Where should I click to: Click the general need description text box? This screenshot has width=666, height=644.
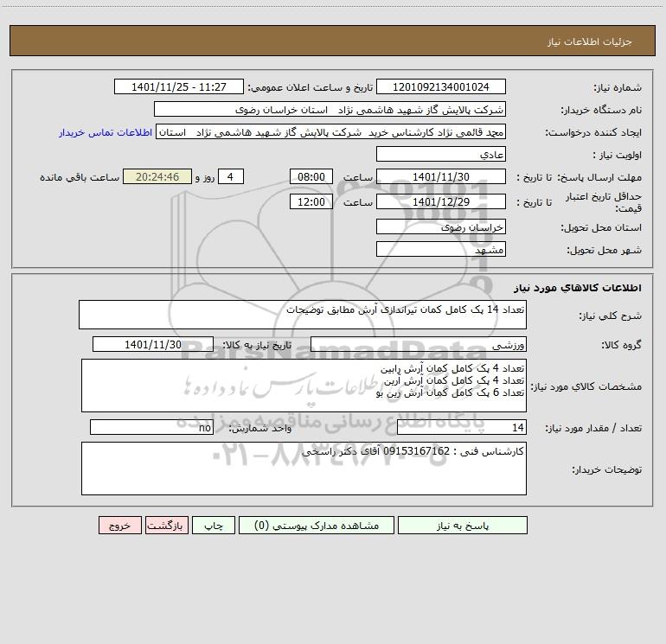[x=303, y=315]
